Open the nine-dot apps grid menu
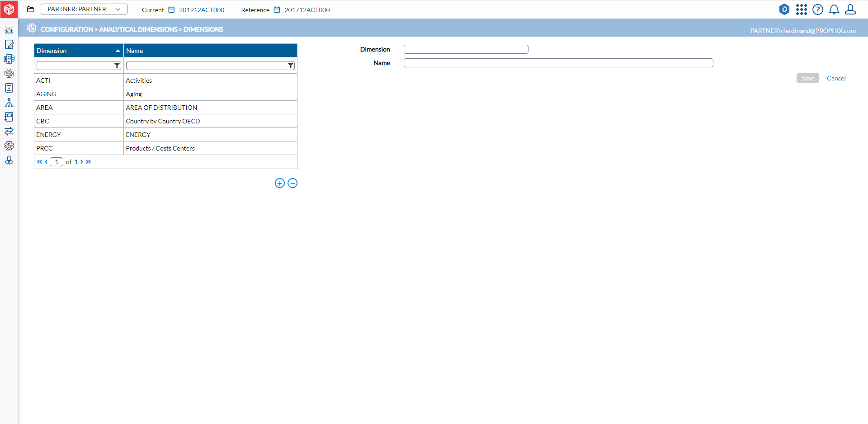 (801, 9)
